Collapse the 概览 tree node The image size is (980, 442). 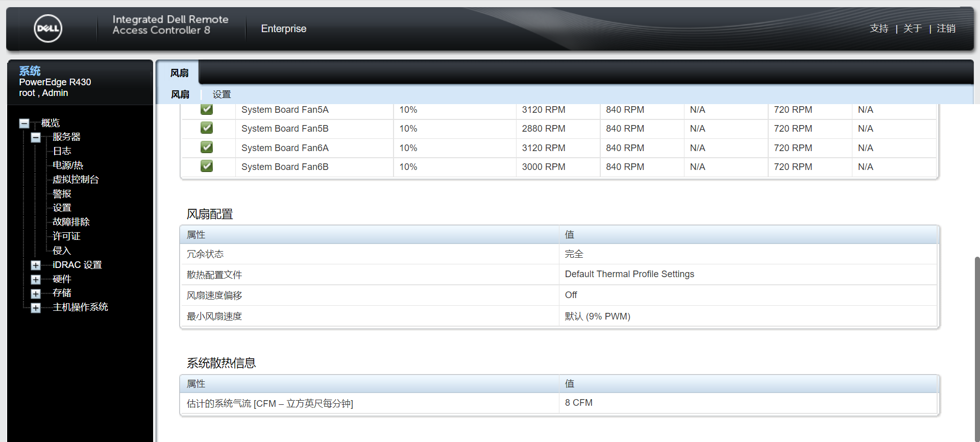click(24, 123)
